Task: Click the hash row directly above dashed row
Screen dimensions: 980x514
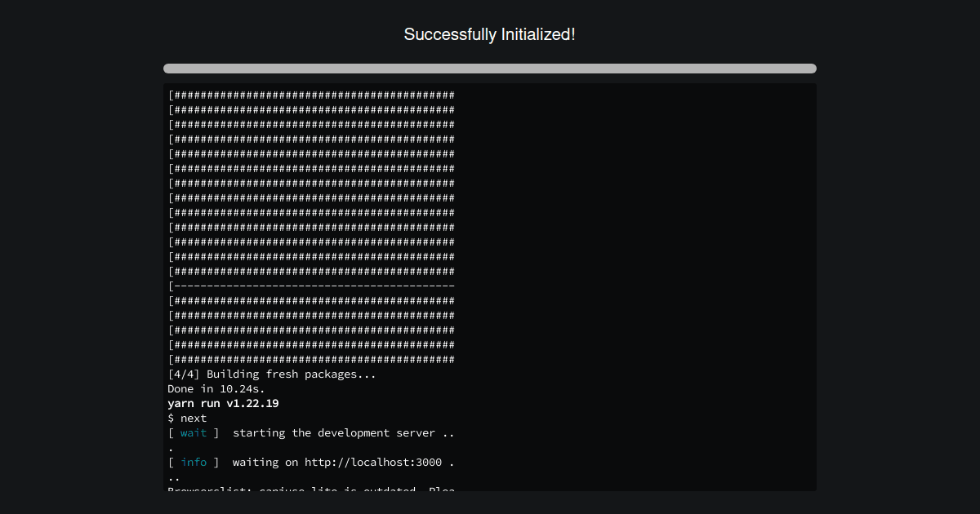Action: coord(311,272)
